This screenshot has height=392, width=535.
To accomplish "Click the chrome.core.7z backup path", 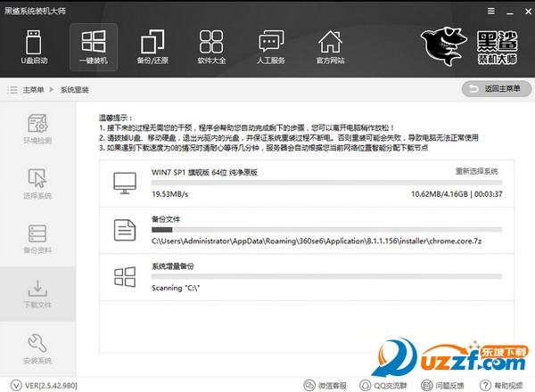I will (x=317, y=241).
